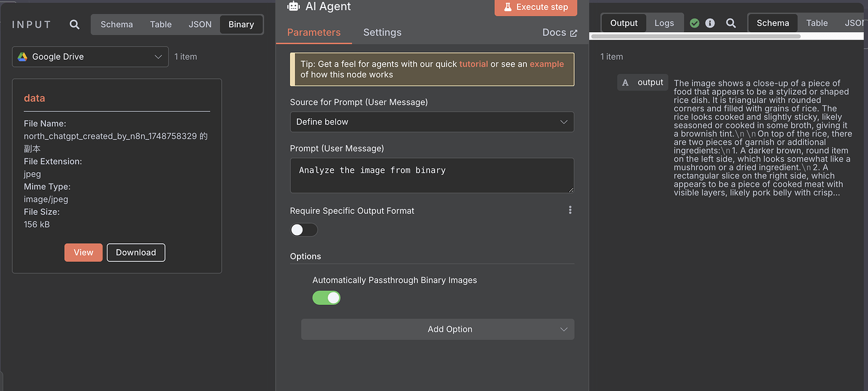868x391 pixels.
Task: Click the Google Drive icon in input selector
Action: point(23,56)
